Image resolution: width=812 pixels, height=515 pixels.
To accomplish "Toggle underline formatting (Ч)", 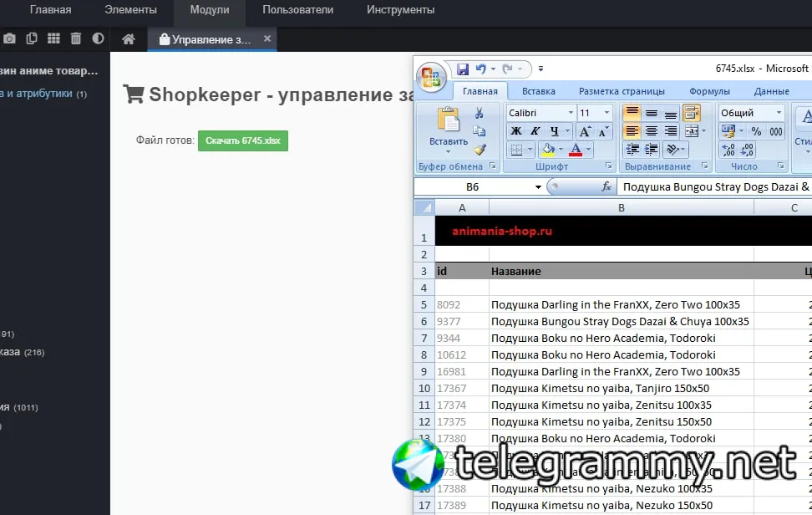I will [554, 131].
